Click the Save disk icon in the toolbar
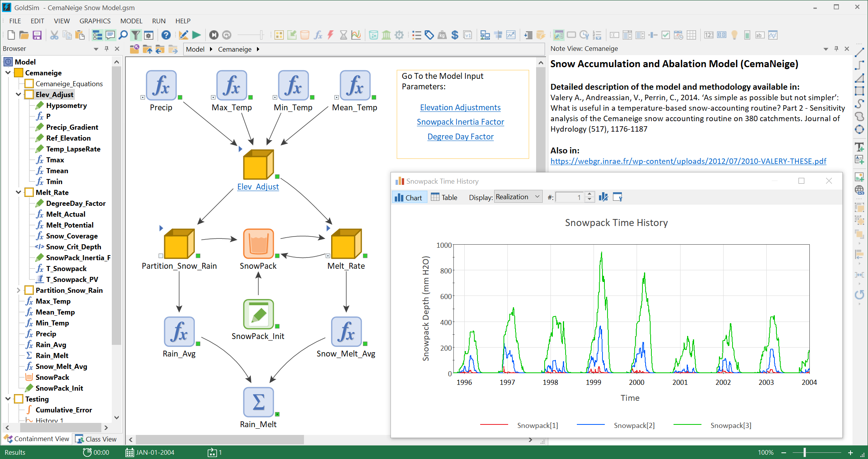This screenshot has height=459, width=868. click(x=37, y=35)
